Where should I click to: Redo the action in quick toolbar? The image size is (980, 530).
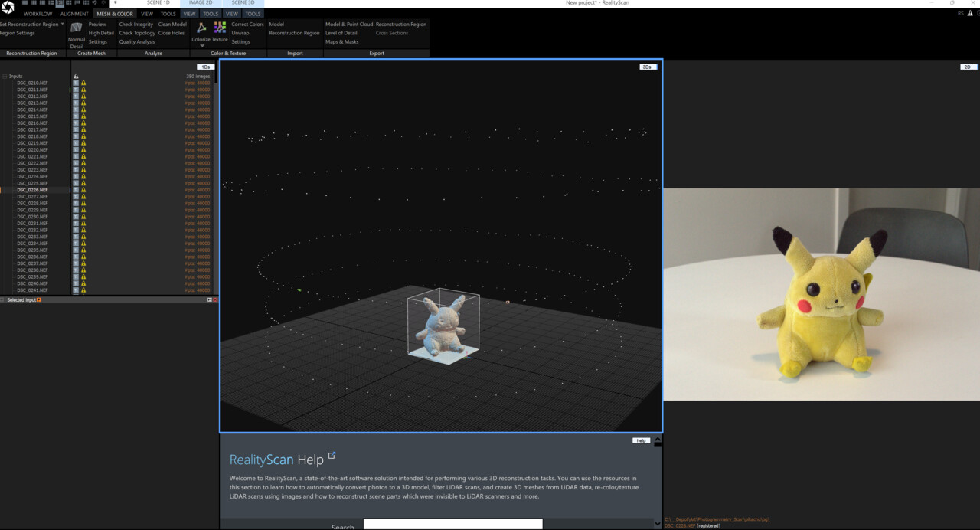(103, 3)
